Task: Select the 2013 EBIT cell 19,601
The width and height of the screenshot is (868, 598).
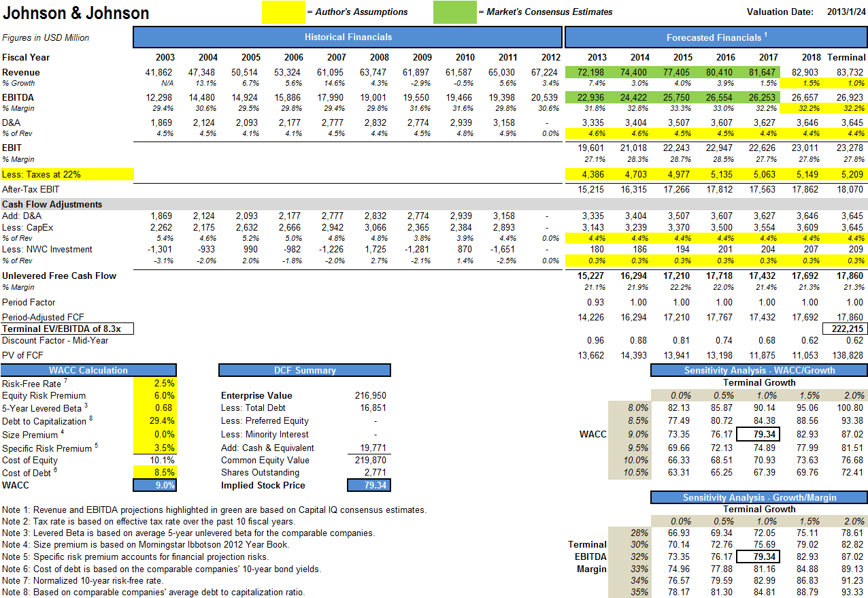Action: point(590,148)
